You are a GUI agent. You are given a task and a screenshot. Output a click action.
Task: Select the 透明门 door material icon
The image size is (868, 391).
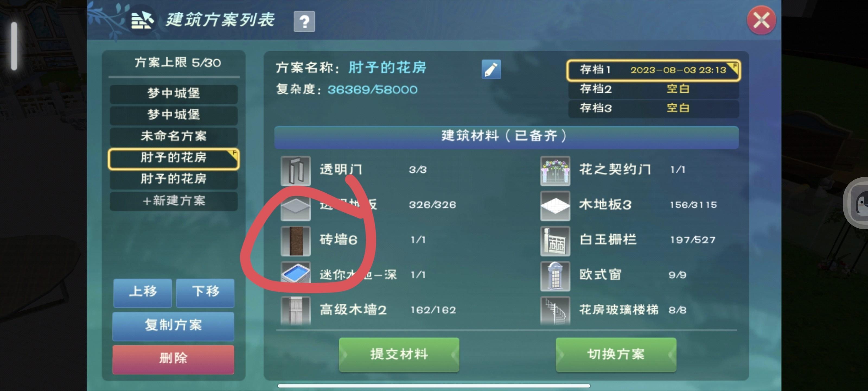(295, 171)
